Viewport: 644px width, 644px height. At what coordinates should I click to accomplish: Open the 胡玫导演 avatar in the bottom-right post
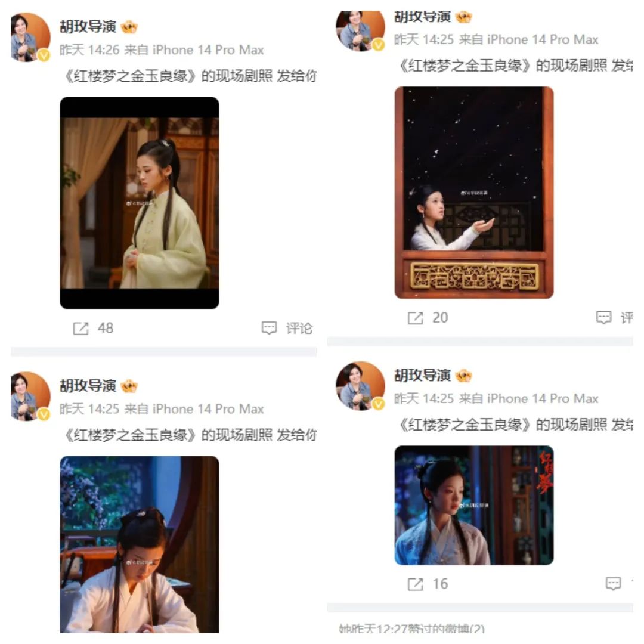[360, 386]
